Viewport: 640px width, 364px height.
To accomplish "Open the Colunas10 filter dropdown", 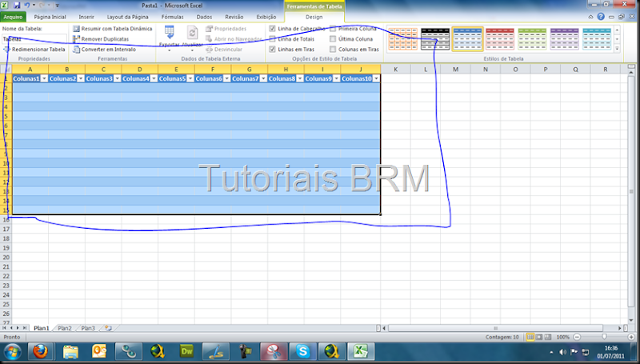I will pos(376,78).
